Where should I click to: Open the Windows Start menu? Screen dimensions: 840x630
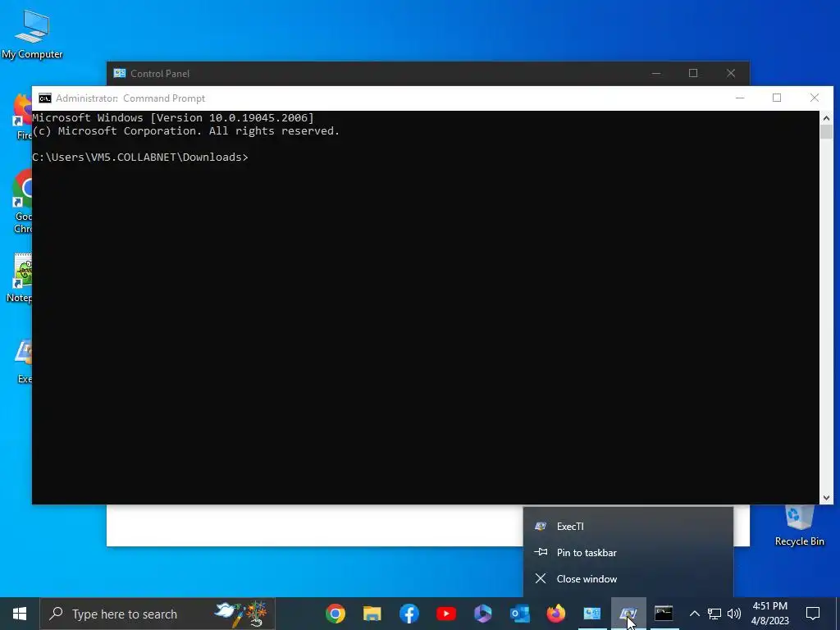click(x=20, y=614)
